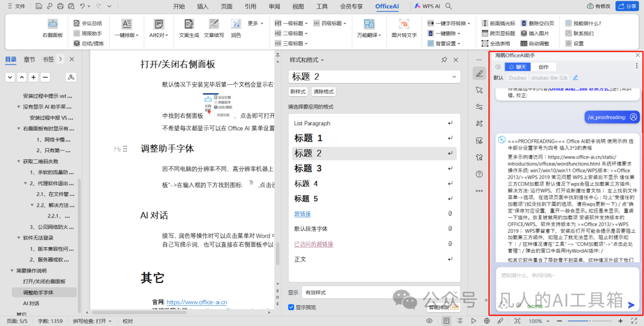Open 我能做什么? help
The width and height of the screenshot is (644, 326).
click(583, 23)
